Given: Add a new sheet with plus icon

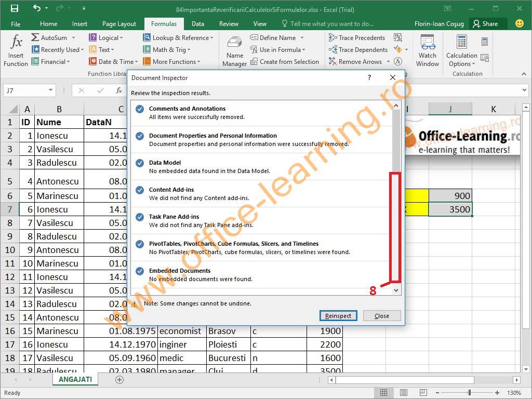Looking at the screenshot, I should 119,380.
